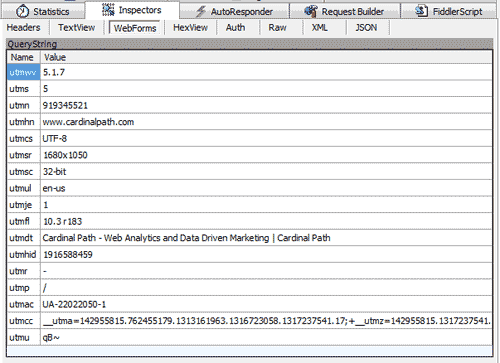Image resolution: width=500 pixels, height=363 pixels.
Task: Click the Statistics clock icon
Action: click(22, 11)
